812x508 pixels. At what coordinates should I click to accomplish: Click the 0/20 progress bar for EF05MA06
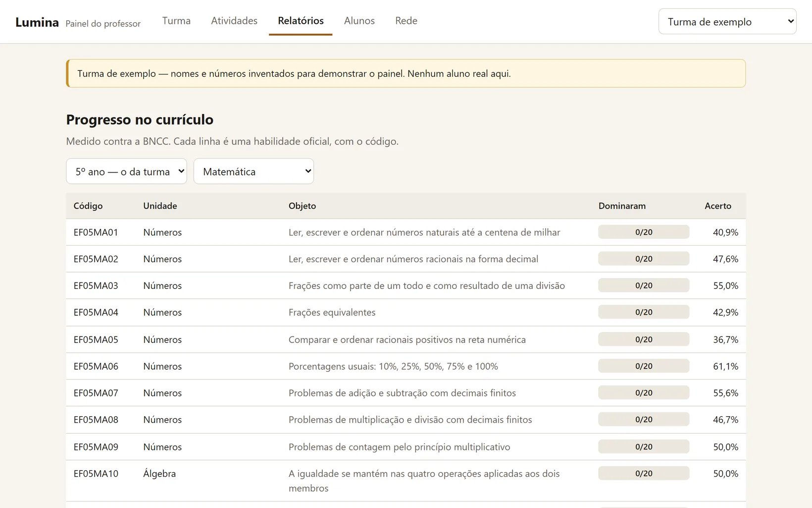644,366
